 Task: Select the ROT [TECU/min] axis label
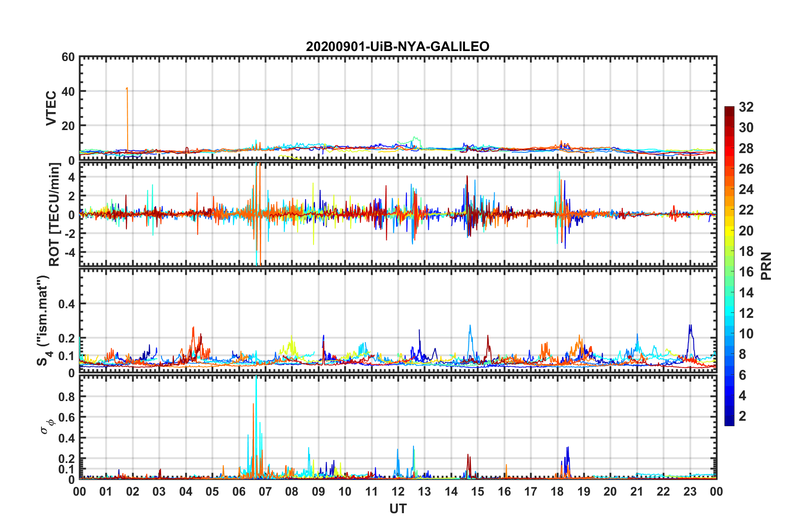point(54,215)
